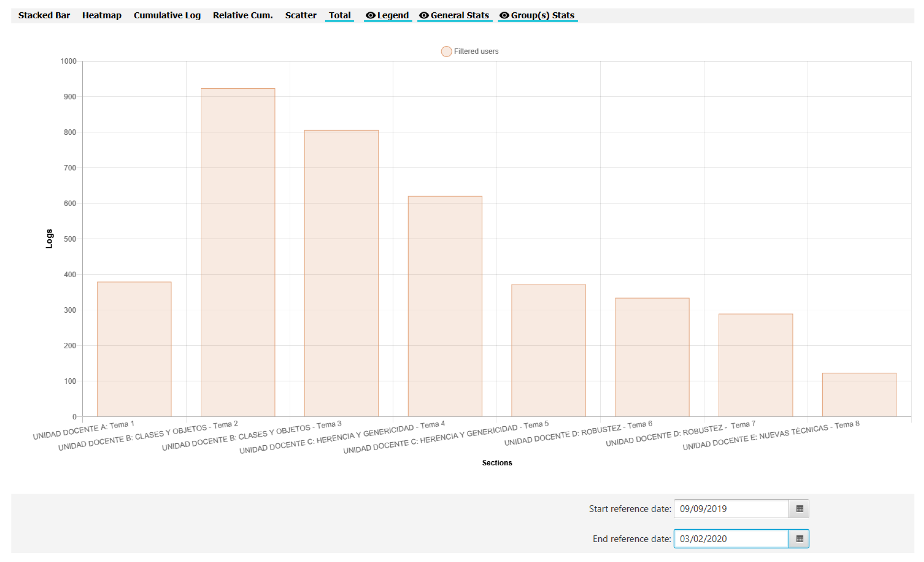Click the Tema 8 bar in chart
924x562 pixels.
coord(859,395)
